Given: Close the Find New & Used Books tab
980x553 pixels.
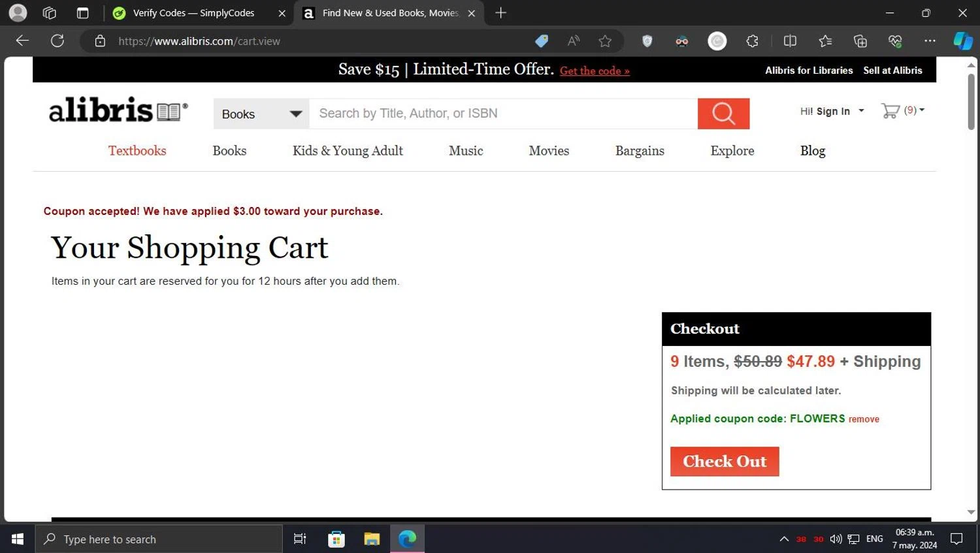Looking at the screenshot, I should (472, 13).
